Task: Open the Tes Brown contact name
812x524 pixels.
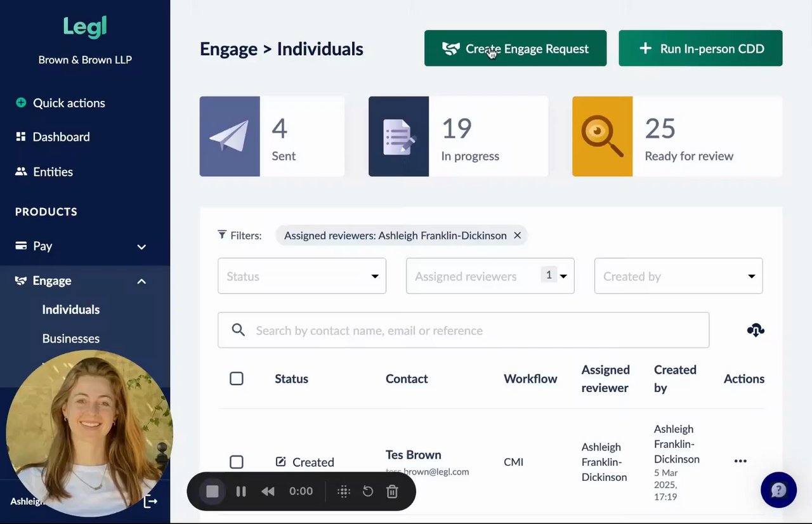Action: click(414, 455)
